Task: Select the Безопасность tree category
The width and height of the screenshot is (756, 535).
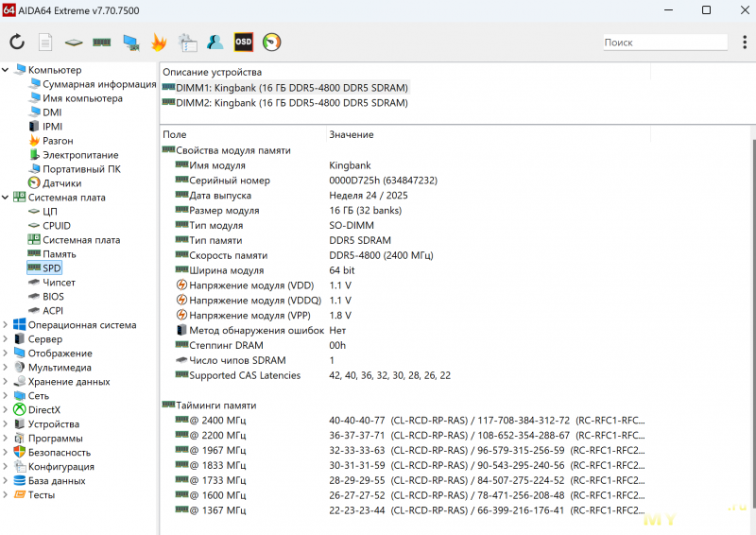Action: 60,453
